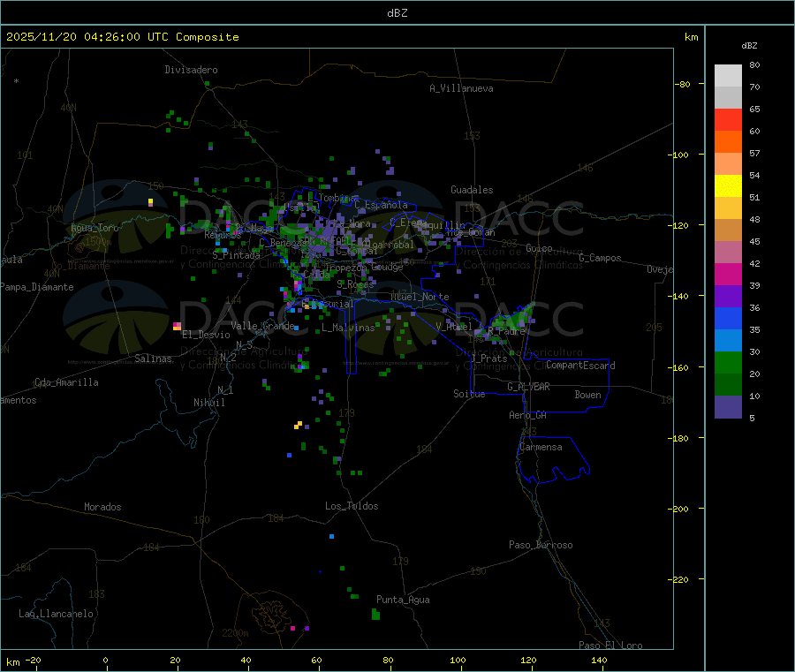Click the 140 km bottom axis label
795x672 pixels.
pos(599,660)
